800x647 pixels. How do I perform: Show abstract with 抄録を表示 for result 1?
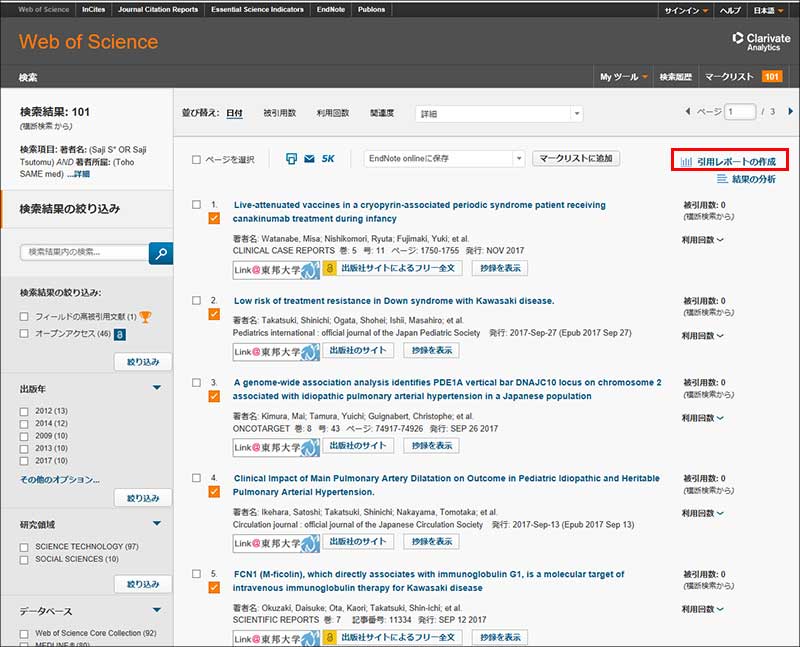tap(500, 268)
